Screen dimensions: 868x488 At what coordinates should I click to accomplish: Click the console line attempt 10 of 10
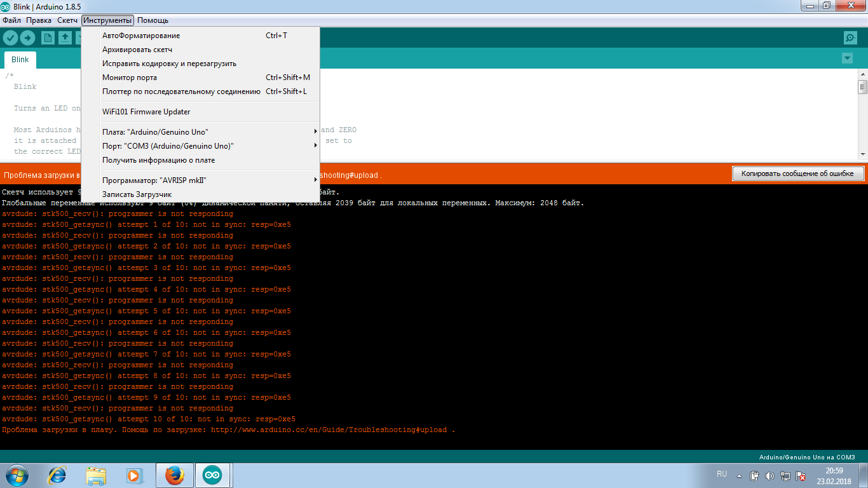tap(149, 419)
